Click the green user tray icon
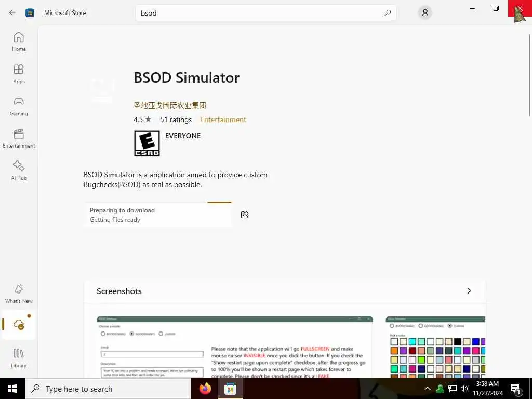 [x=440, y=389]
